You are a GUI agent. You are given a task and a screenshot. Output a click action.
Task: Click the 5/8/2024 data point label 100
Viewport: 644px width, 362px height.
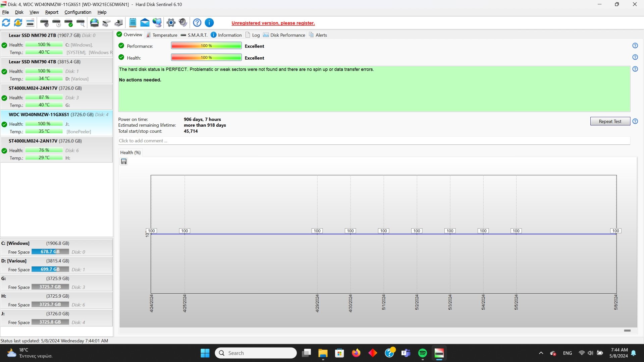pyautogui.click(x=615, y=231)
